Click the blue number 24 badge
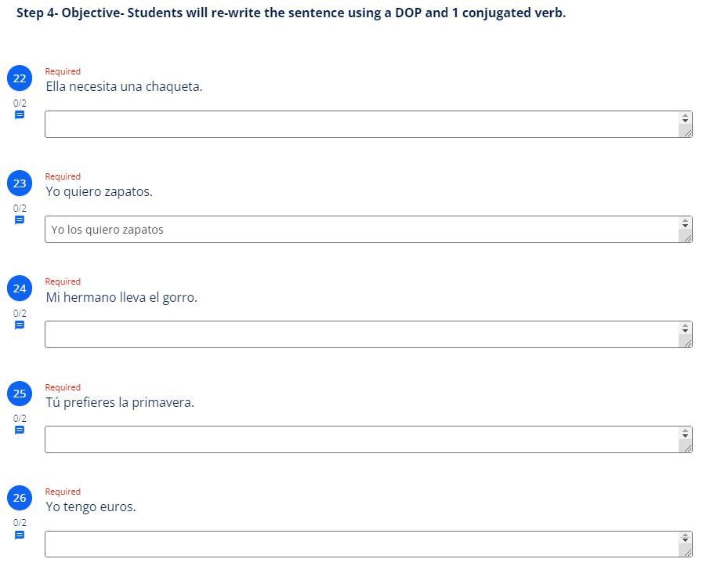This screenshot has width=728, height=588. pyautogui.click(x=20, y=289)
